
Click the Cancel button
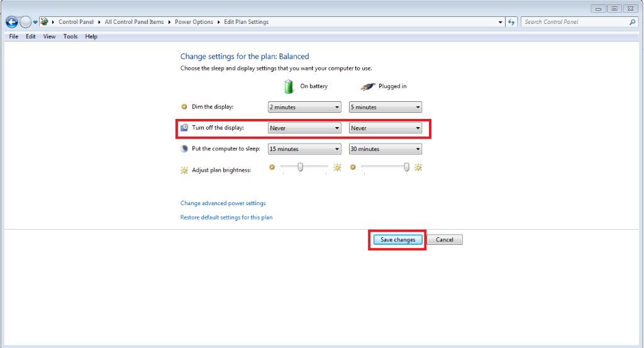click(445, 240)
